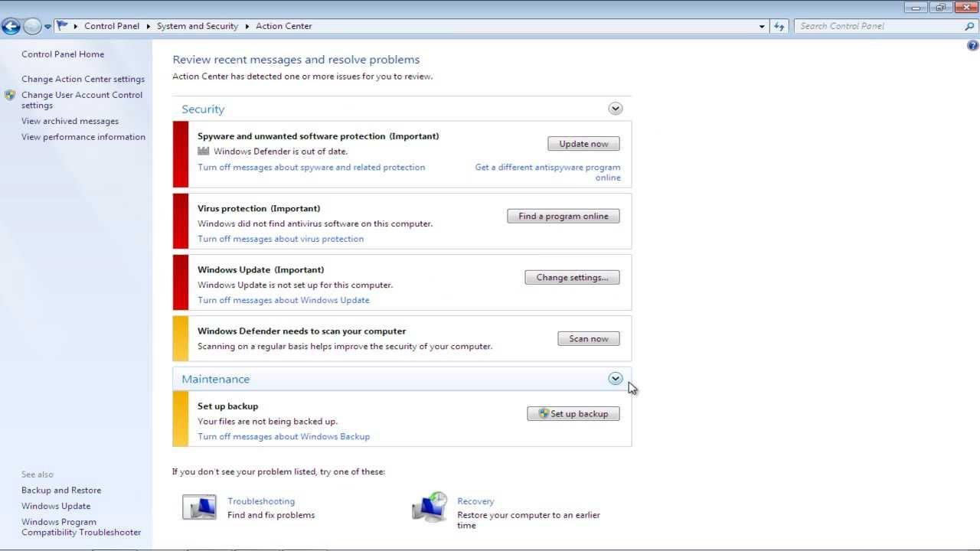980x551 pixels.
Task: Click the grayed Forward navigation arrow
Action: click(x=31, y=25)
